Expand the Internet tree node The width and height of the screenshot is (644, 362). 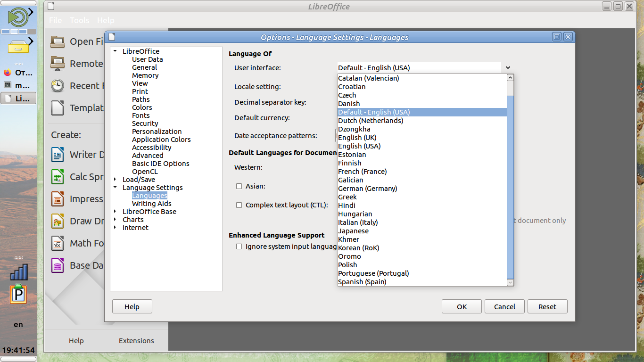(x=116, y=228)
